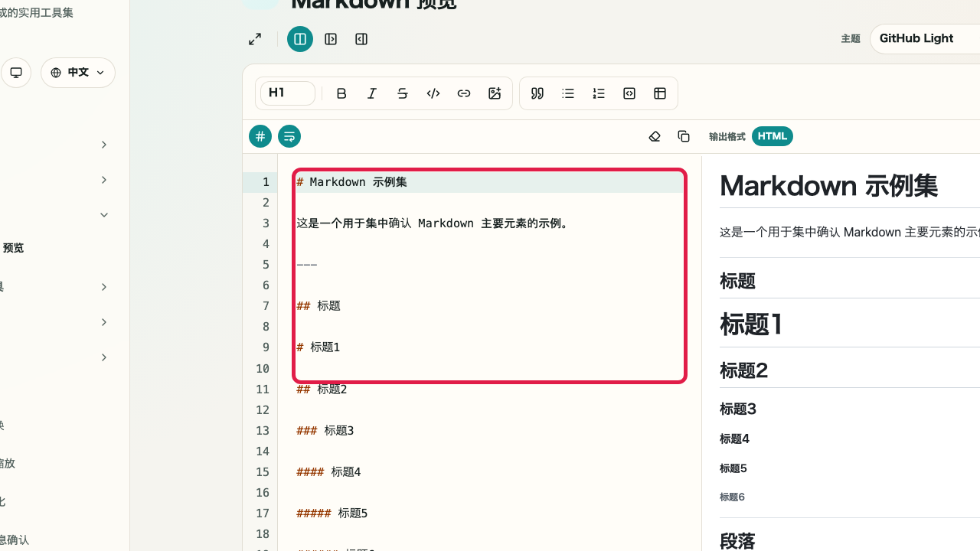Expand the second sidebar category chevron
The image size is (980, 551).
coord(104,180)
